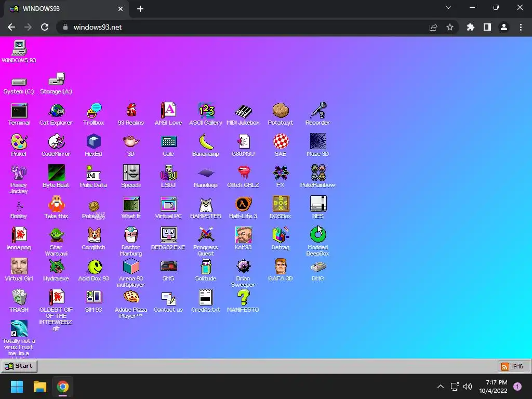Open the Trollbox chat icon
Screen dimensions: 532x399
point(94,111)
